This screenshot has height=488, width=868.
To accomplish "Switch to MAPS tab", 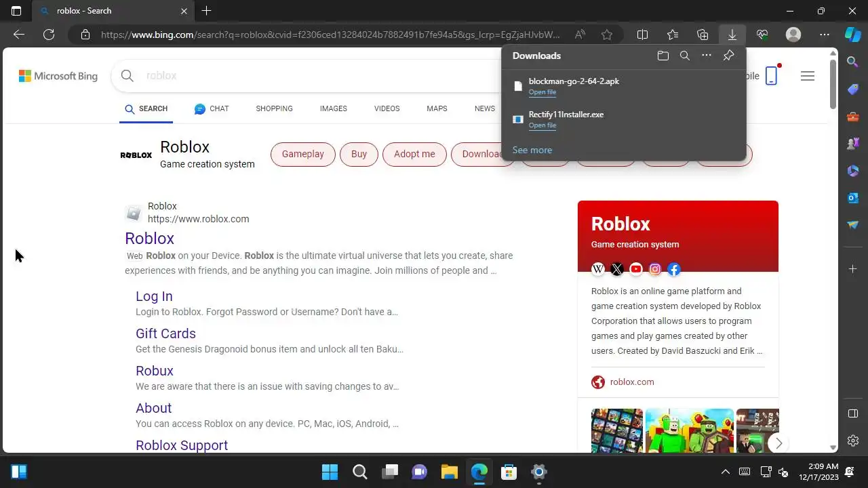I will coord(437,108).
